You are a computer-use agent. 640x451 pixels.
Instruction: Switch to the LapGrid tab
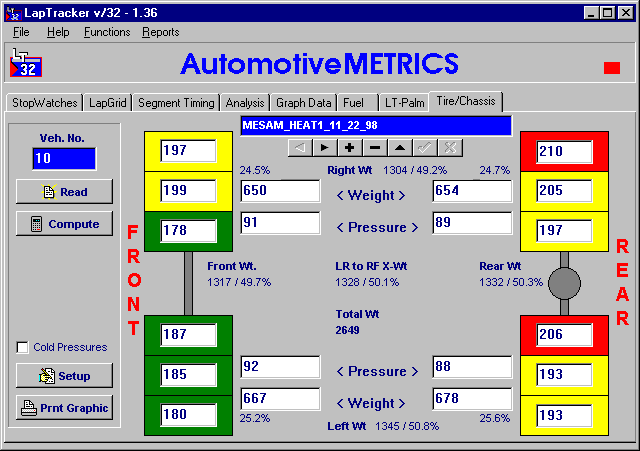108,103
